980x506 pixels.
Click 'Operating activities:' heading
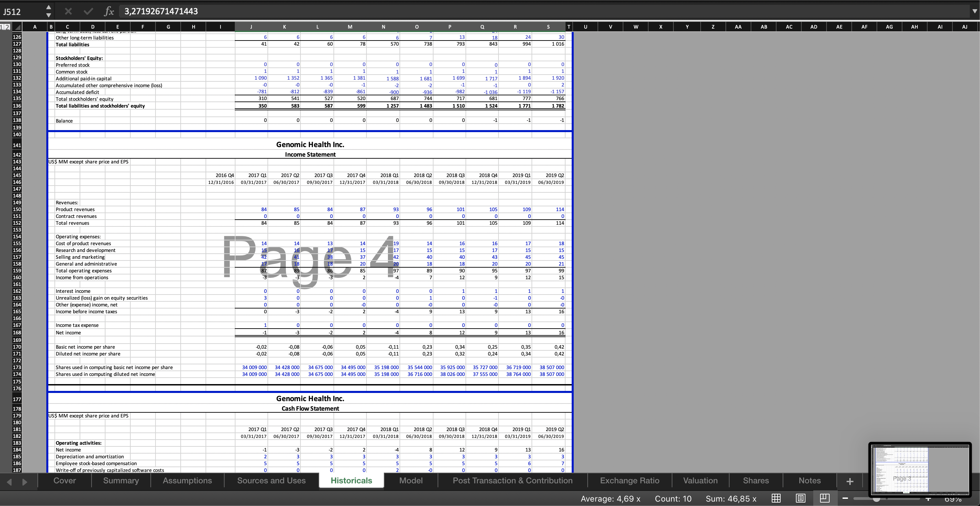(78, 443)
